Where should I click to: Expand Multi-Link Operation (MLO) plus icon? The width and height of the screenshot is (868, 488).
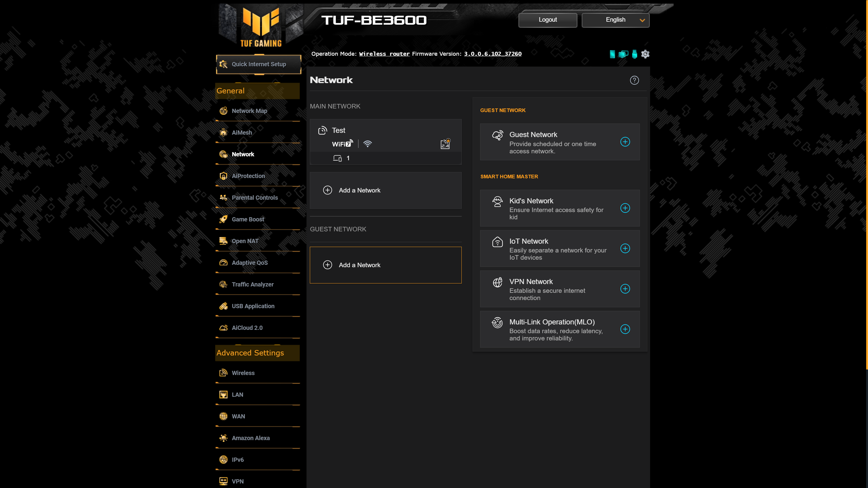point(625,329)
